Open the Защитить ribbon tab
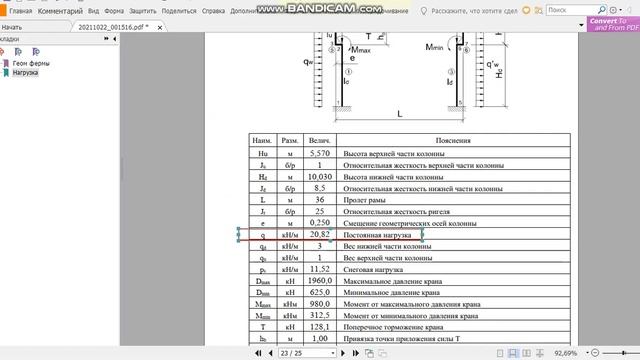This screenshot has width=640, height=360. click(x=142, y=11)
